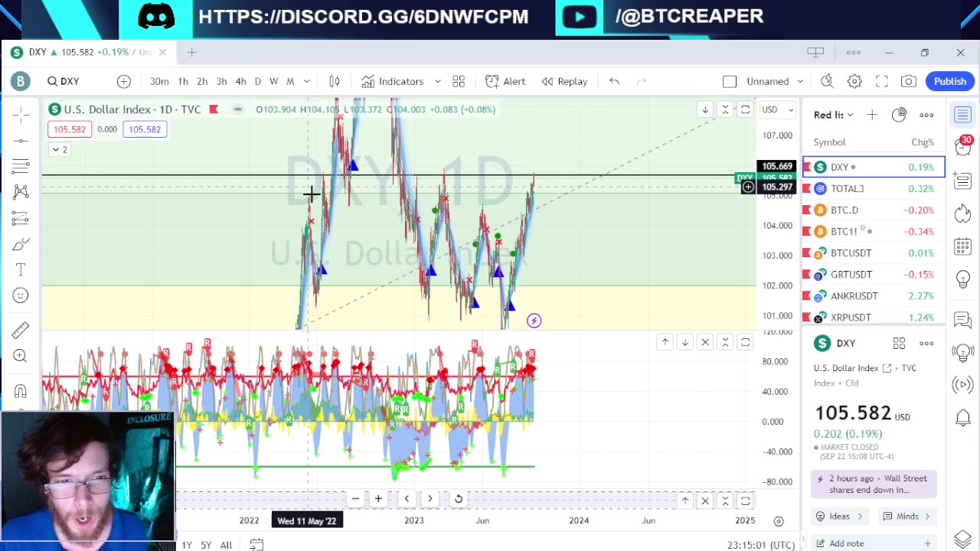Toggle the magnet mode icon
Screen dimensions: 980x551
click(x=21, y=391)
